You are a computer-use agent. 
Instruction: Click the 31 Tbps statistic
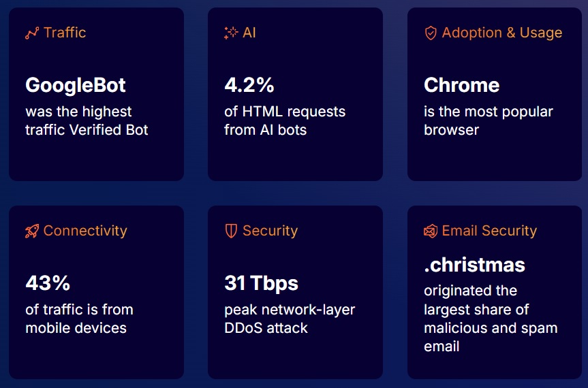tap(261, 282)
